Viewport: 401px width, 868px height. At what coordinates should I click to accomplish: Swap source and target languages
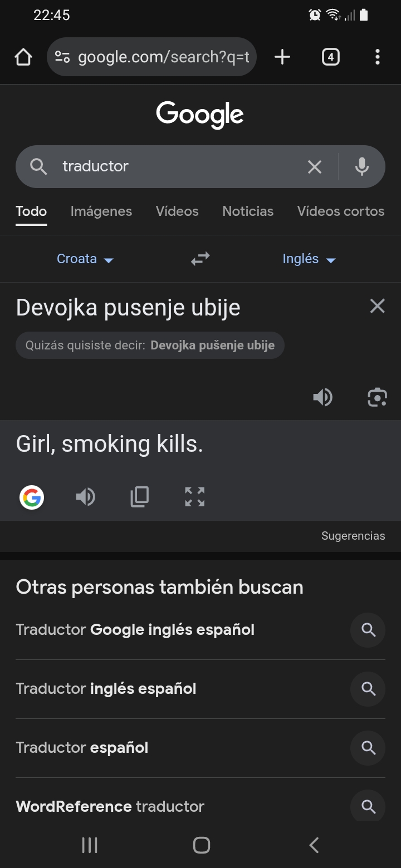click(x=200, y=259)
